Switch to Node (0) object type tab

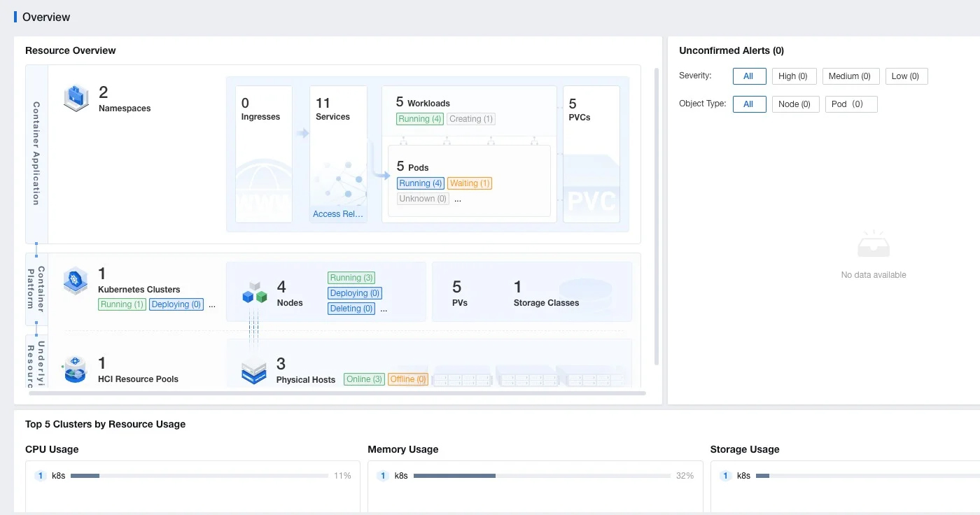pos(795,104)
